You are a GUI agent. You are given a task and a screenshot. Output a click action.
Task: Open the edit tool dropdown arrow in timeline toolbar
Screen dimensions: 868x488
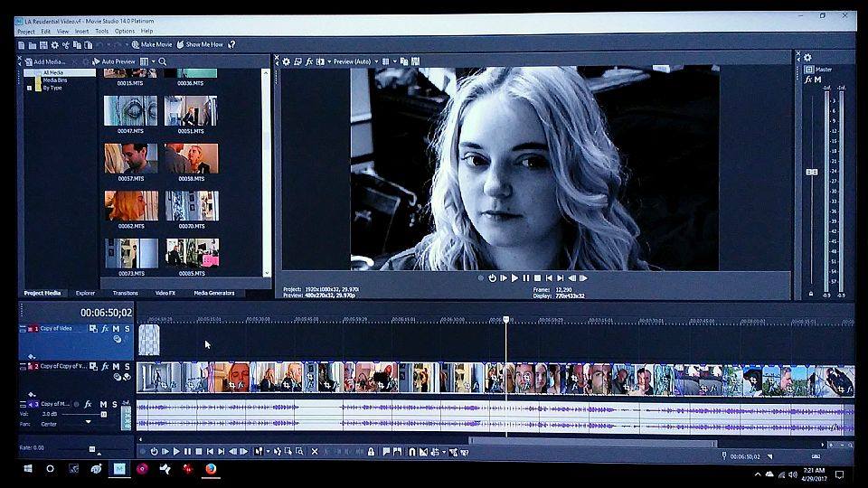(268, 452)
